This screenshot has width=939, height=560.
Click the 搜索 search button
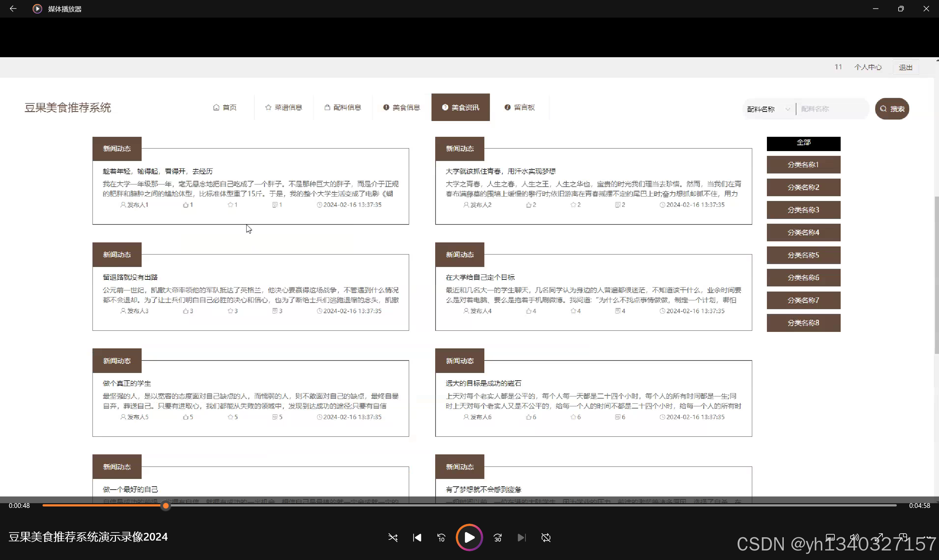point(892,109)
